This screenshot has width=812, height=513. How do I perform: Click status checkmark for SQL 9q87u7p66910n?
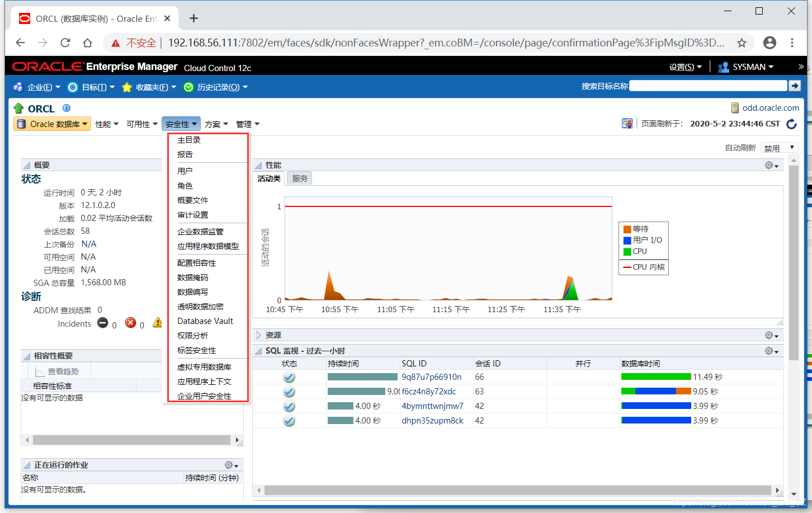pyautogui.click(x=289, y=377)
